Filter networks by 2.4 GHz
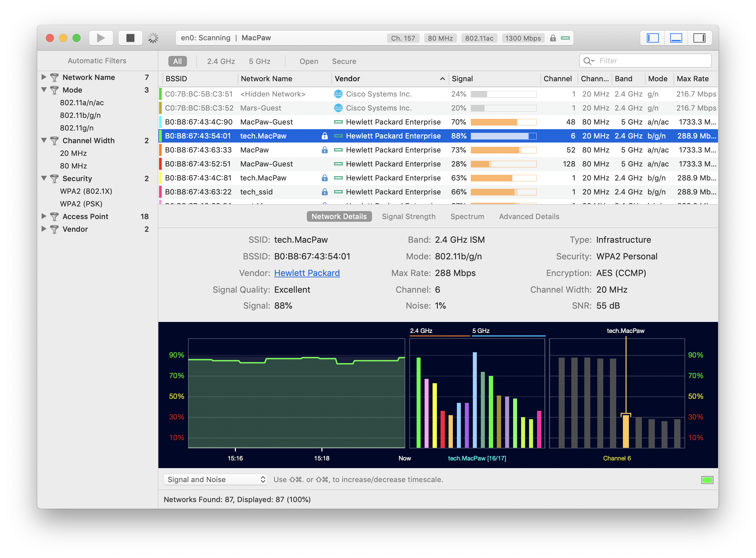Screen dimensions: 756x558 [x=221, y=61]
